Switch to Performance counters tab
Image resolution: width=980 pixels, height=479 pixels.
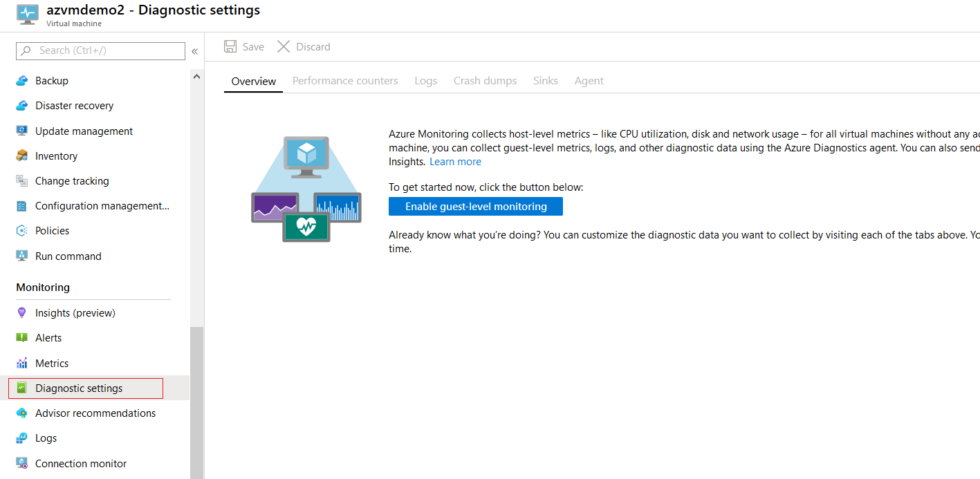(x=345, y=81)
